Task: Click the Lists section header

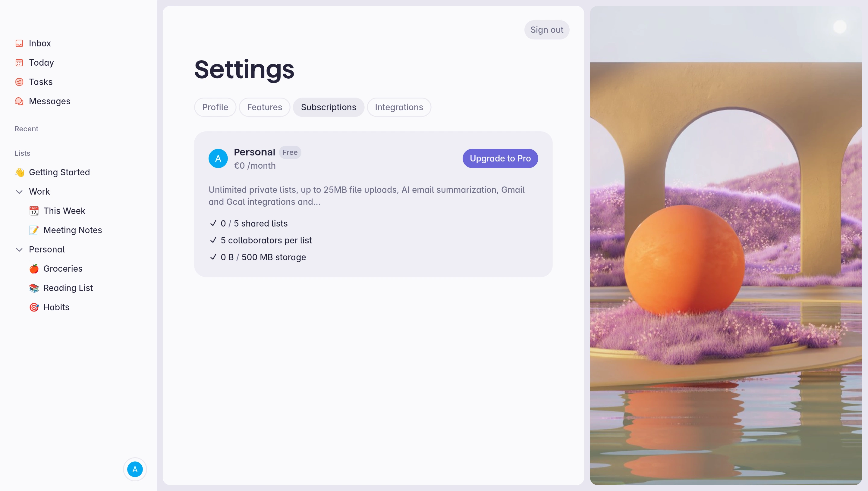Action: click(22, 153)
